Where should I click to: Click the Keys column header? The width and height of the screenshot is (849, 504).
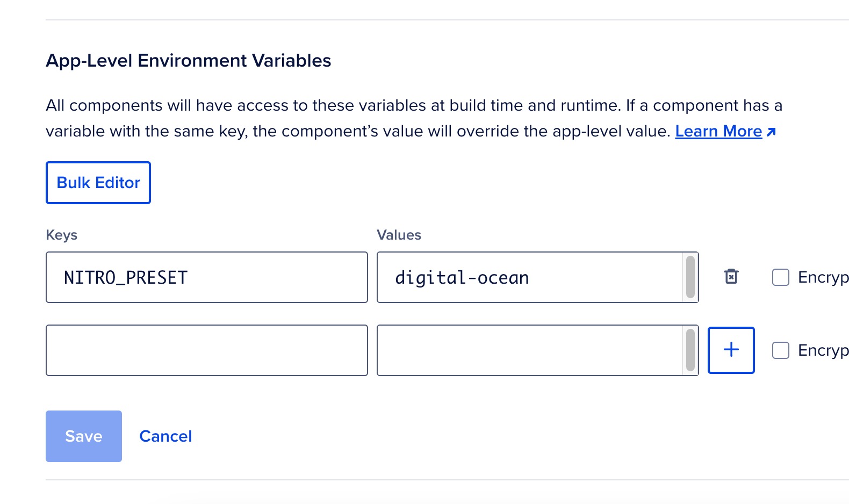tap(61, 234)
